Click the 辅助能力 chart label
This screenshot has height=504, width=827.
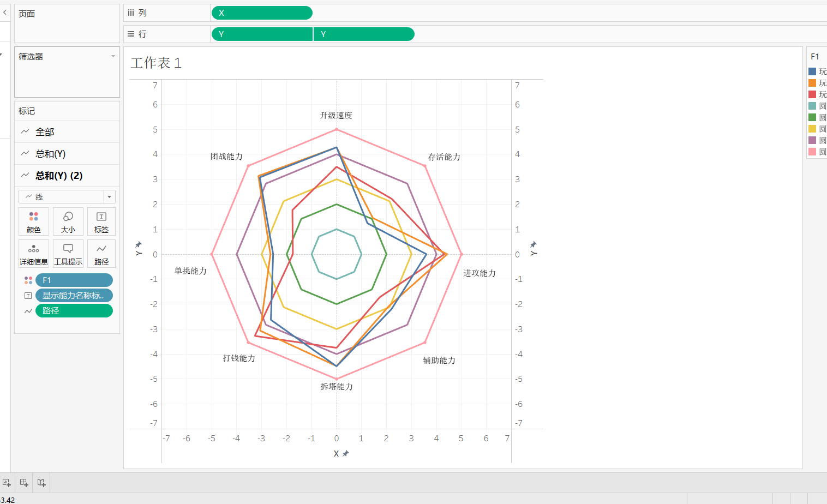tap(439, 360)
